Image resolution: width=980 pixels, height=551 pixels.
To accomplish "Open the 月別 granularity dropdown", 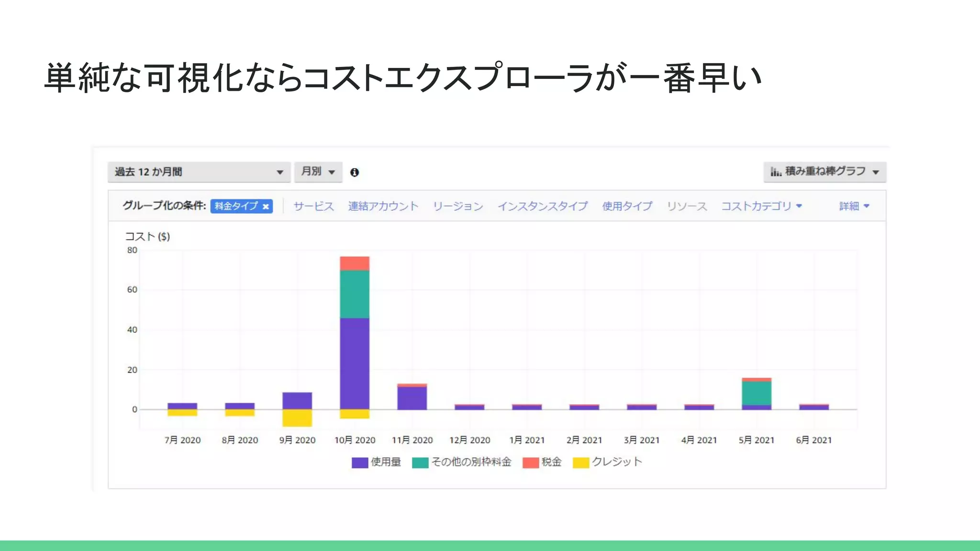I will coord(318,172).
